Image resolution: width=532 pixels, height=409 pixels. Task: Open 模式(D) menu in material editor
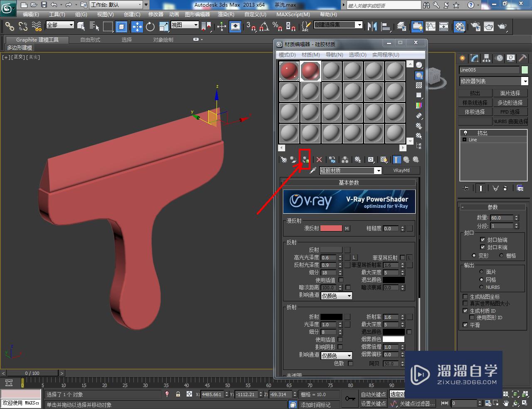pyautogui.click(x=287, y=55)
